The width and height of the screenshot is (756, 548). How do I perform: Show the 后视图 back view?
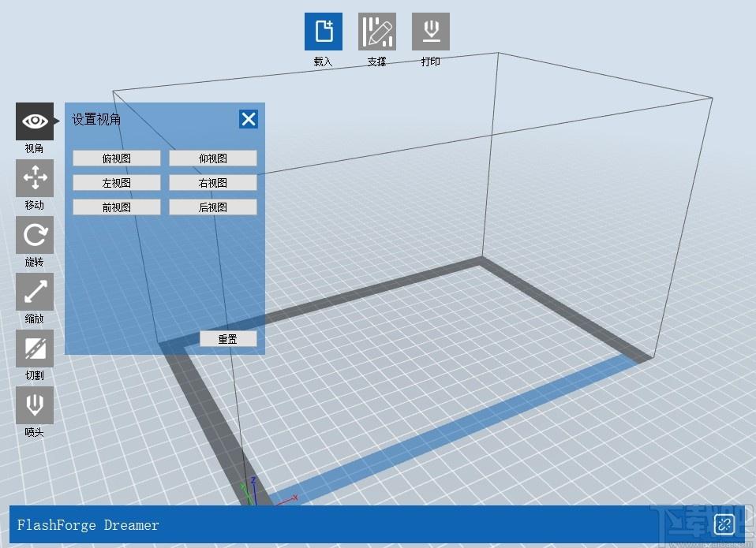212,207
